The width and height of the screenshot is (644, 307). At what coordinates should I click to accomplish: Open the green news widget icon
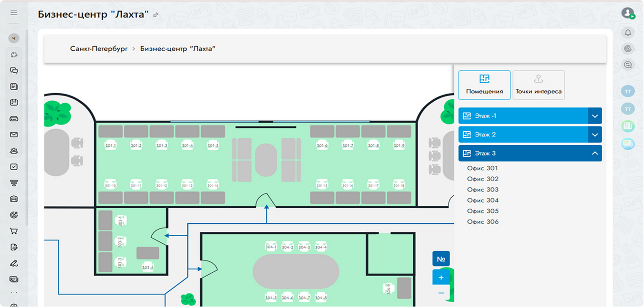(x=628, y=126)
